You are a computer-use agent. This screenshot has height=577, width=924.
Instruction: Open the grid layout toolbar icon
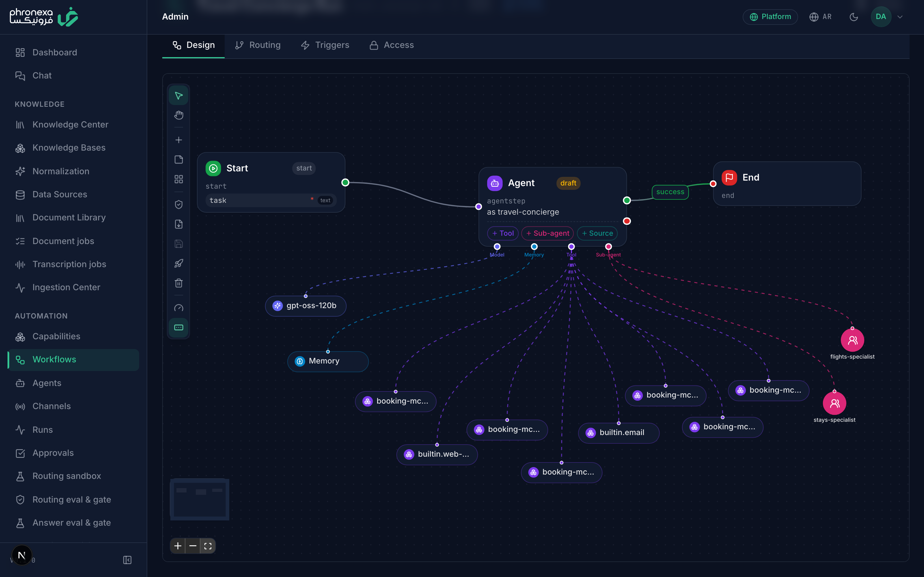coord(178,179)
